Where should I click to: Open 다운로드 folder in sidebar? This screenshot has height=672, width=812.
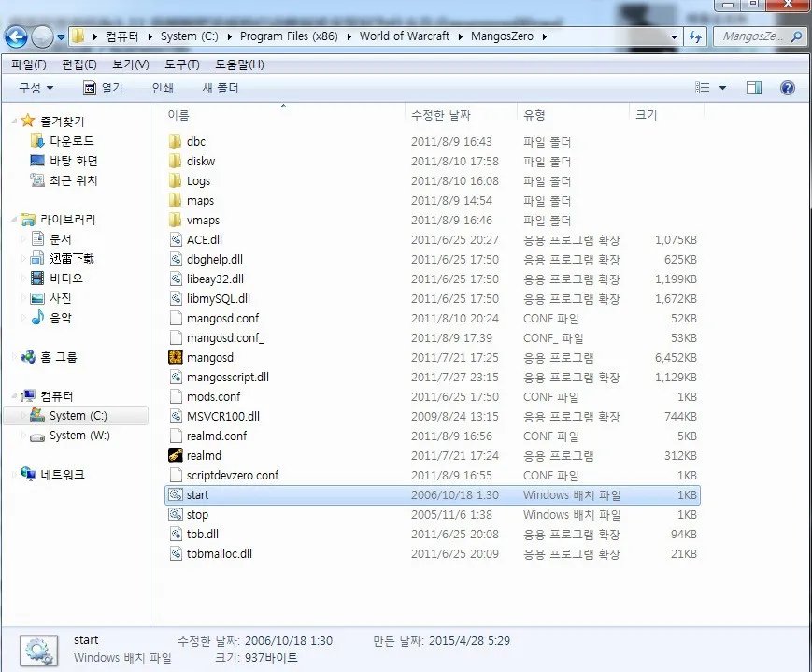click(71, 141)
